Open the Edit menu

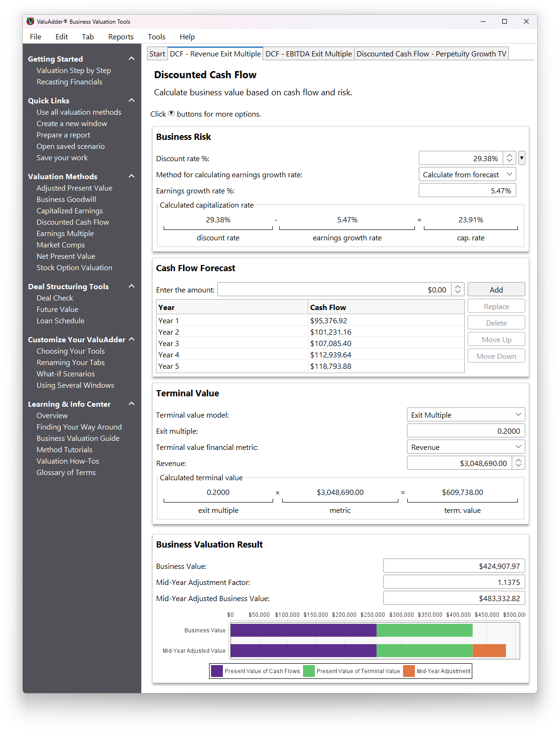pyautogui.click(x=62, y=37)
